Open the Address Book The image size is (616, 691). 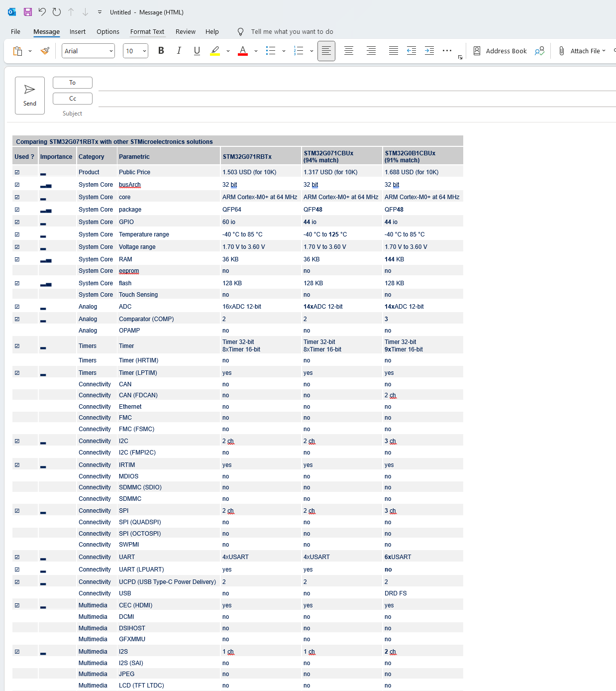coord(500,50)
